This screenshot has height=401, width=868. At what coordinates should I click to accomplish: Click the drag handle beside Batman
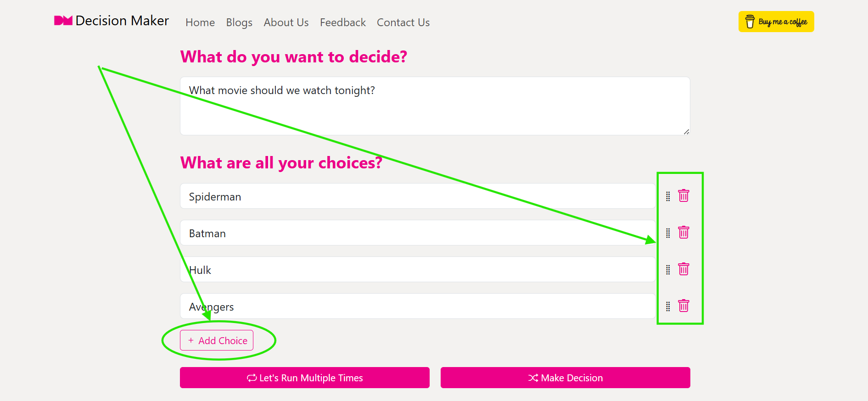coord(667,233)
